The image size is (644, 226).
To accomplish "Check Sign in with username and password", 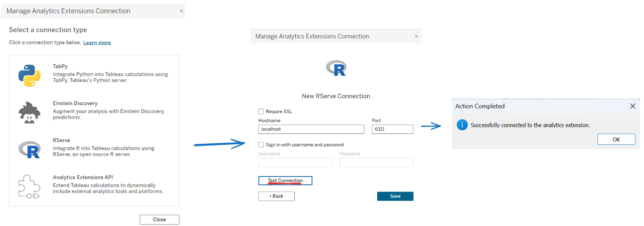I will pos(261,145).
